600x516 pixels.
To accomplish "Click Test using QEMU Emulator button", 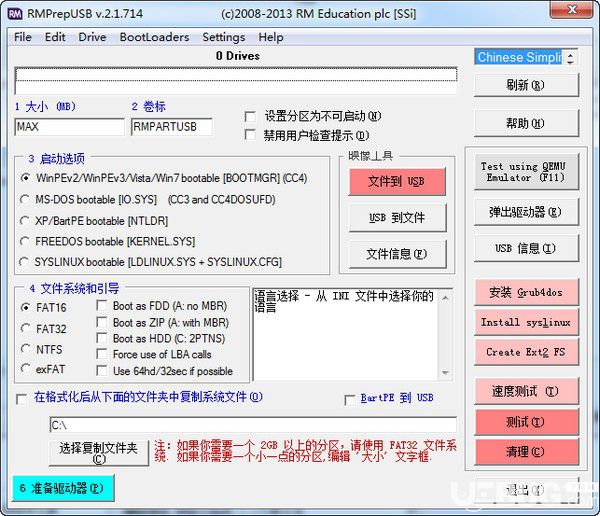I will click(526, 172).
